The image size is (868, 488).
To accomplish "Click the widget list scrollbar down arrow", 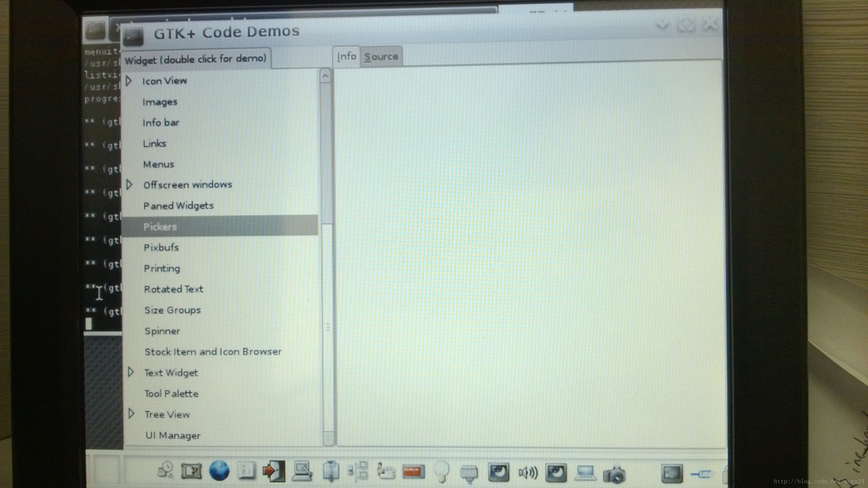I will 329,438.
